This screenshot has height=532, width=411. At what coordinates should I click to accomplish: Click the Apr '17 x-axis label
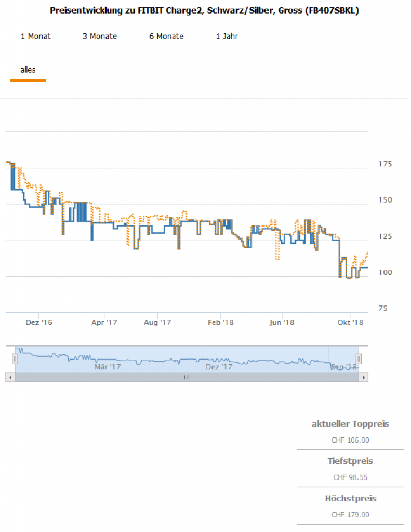pos(105,323)
